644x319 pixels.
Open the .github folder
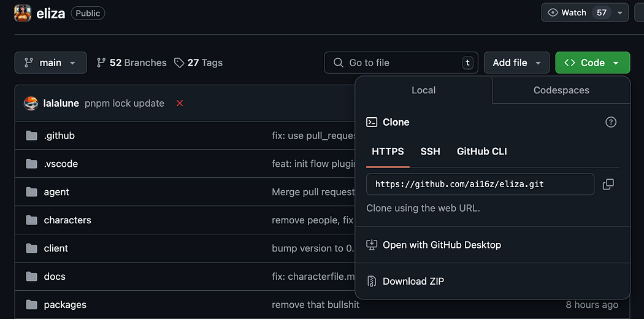59,136
